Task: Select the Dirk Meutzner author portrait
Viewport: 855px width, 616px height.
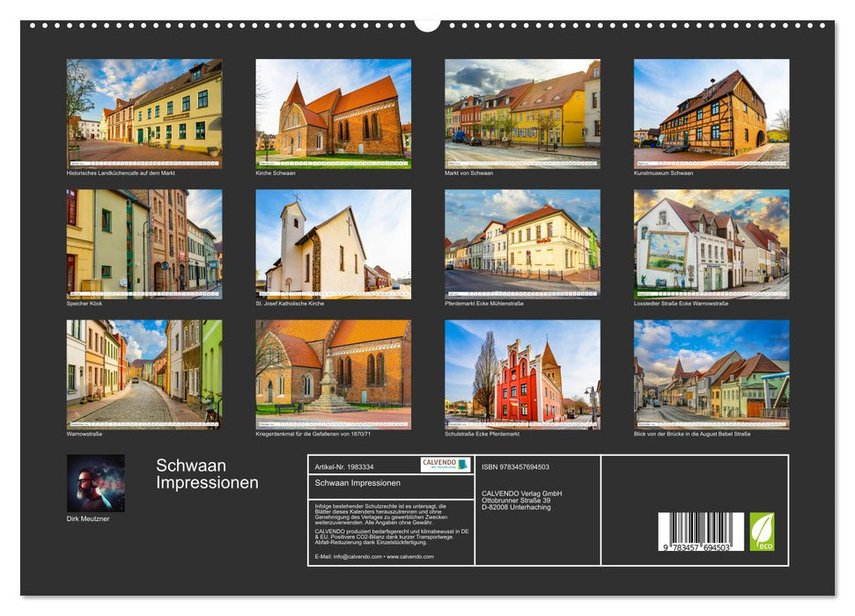Action: point(93,481)
